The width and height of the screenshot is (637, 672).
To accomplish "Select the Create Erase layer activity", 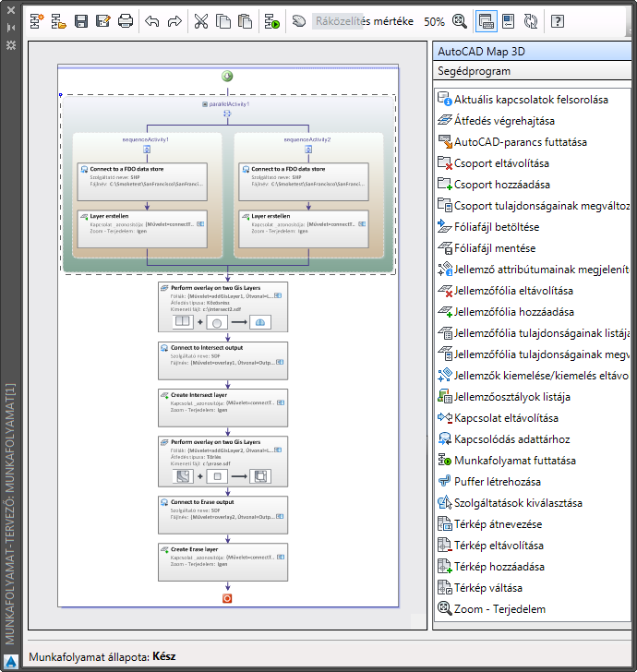I will tap(222, 562).
